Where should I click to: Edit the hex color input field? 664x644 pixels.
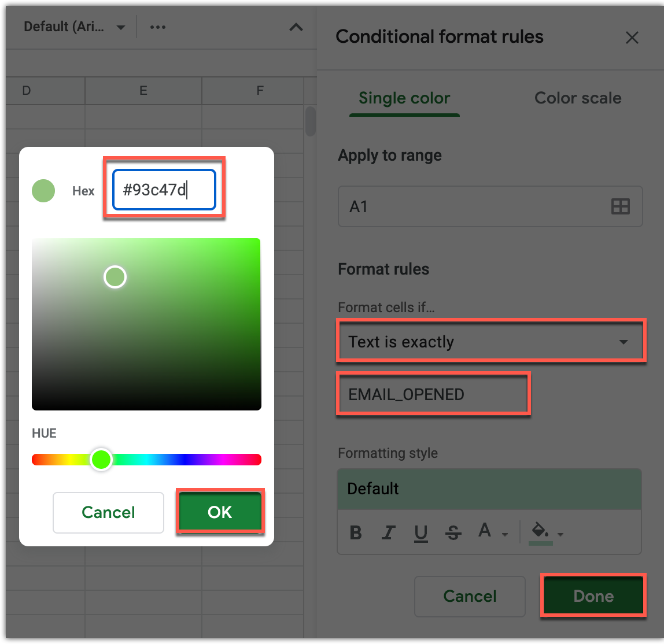point(164,190)
